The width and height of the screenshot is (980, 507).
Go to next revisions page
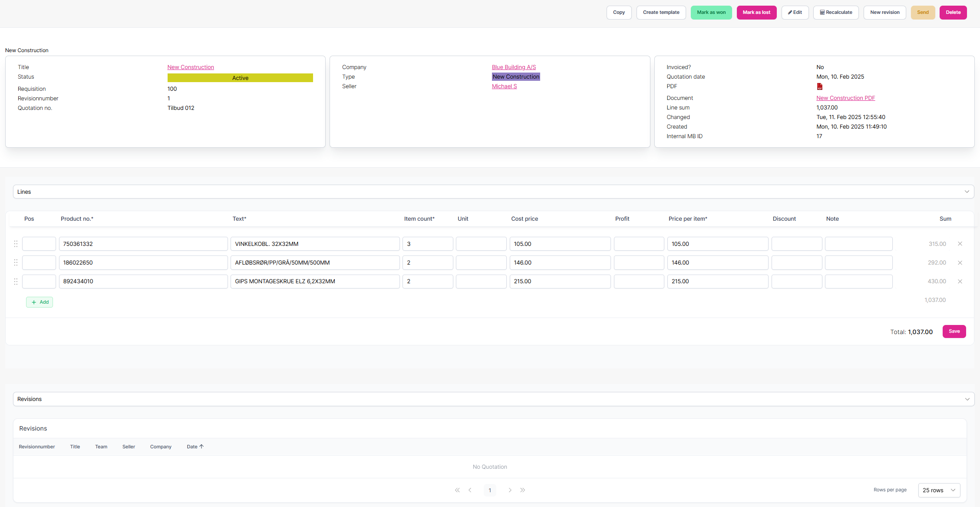pos(510,490)
